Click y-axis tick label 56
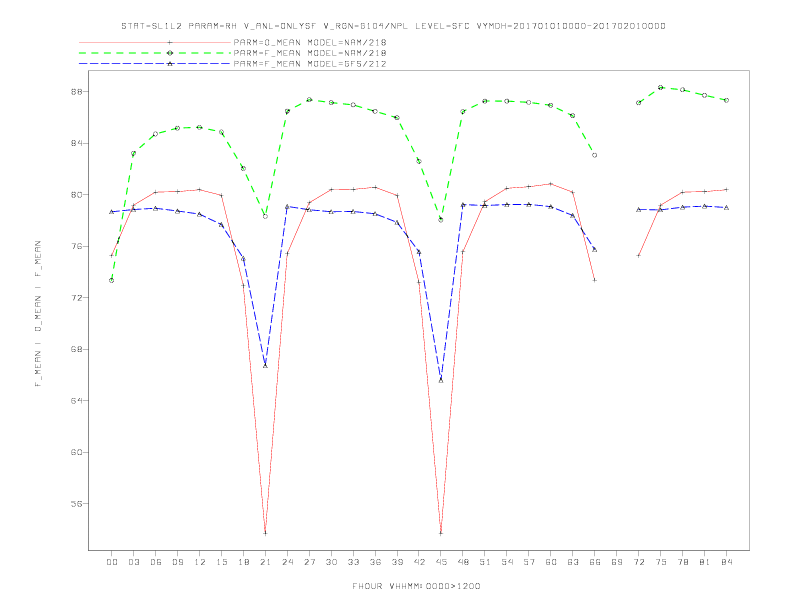 76,504
